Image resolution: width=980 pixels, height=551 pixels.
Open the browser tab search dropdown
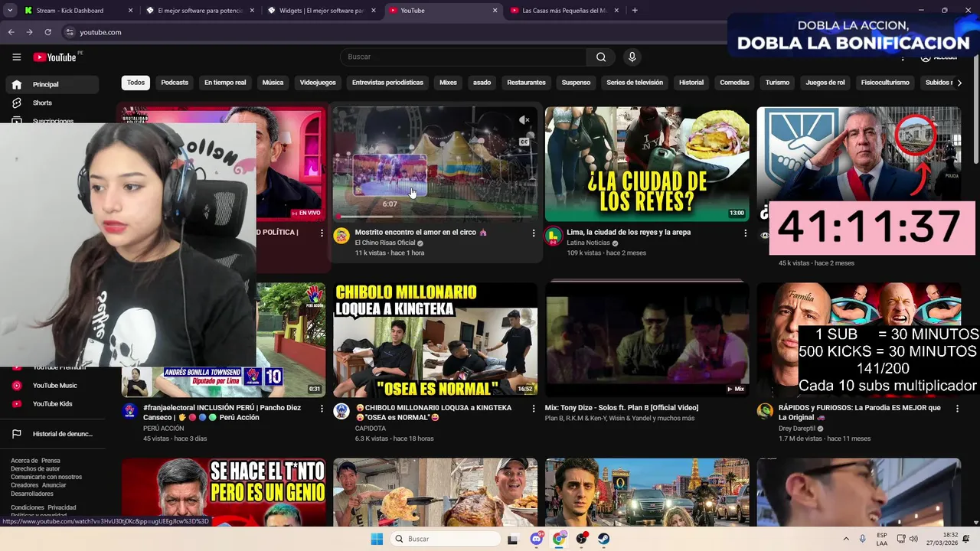tap(8, 11)
